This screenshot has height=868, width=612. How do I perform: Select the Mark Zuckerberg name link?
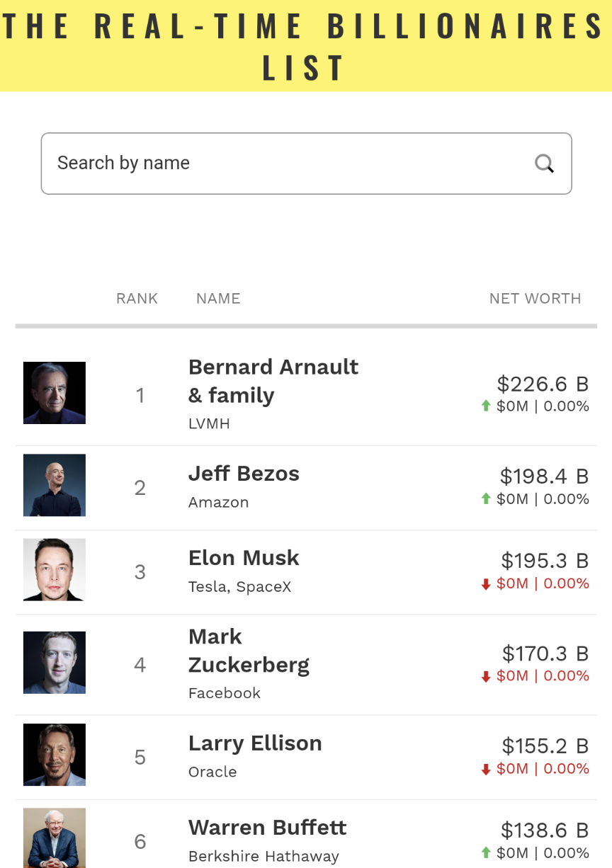249,651
